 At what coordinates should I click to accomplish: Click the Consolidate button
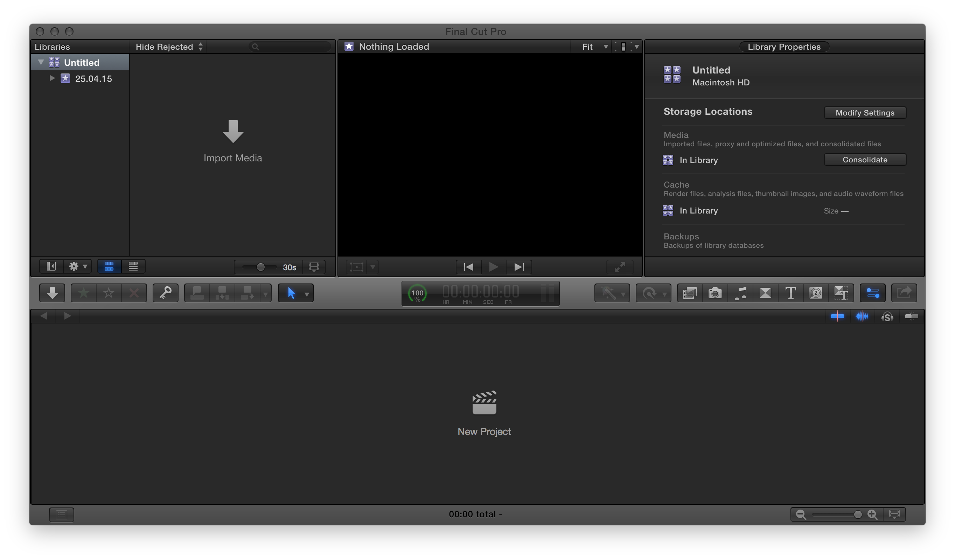coord(865,160)
